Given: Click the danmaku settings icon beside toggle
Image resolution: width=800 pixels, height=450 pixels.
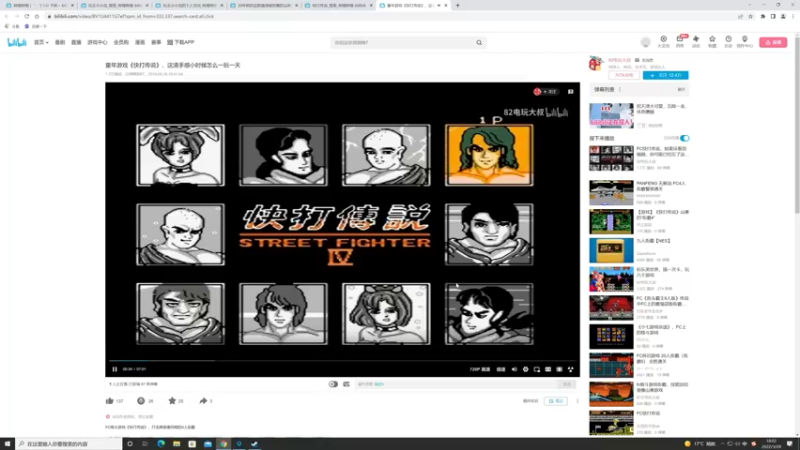Looking at the screenshot, I should pyautogui.click(x=346, y=384).
